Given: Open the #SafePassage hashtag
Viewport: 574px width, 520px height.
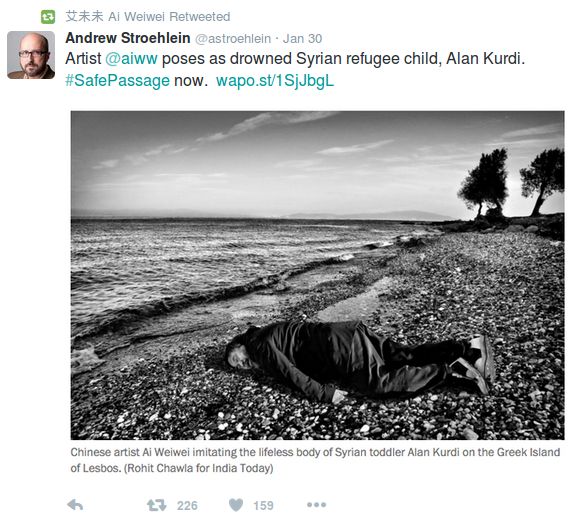Looking at the screenshot, I should pos(118,81).
